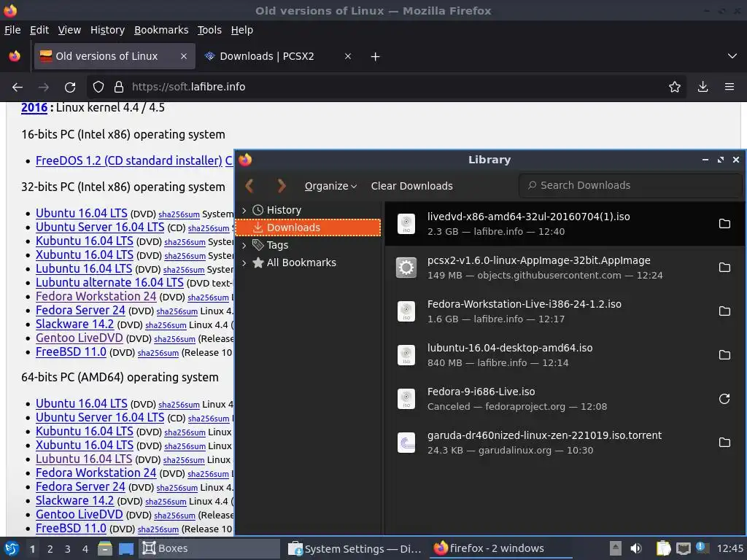Open the View menu

(x=69, y=30)
